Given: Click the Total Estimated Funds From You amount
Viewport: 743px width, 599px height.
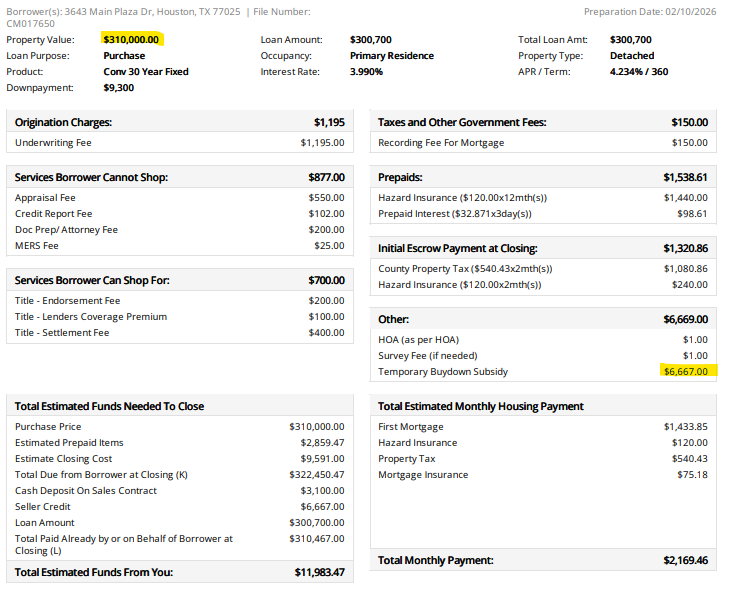Looking at the screenshot, I should 319,572.
